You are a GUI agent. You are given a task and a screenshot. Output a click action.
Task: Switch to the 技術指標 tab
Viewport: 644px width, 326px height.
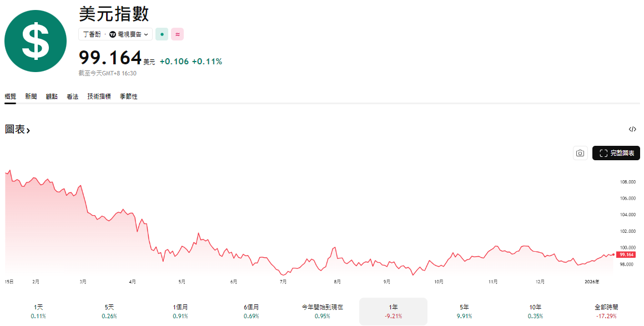99,96
